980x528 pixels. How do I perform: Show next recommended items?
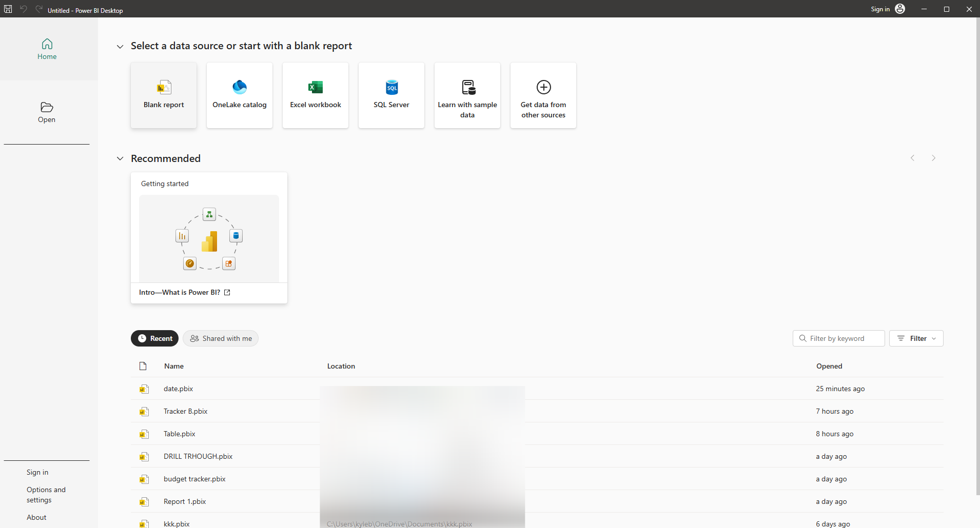(x=933, y=158)
